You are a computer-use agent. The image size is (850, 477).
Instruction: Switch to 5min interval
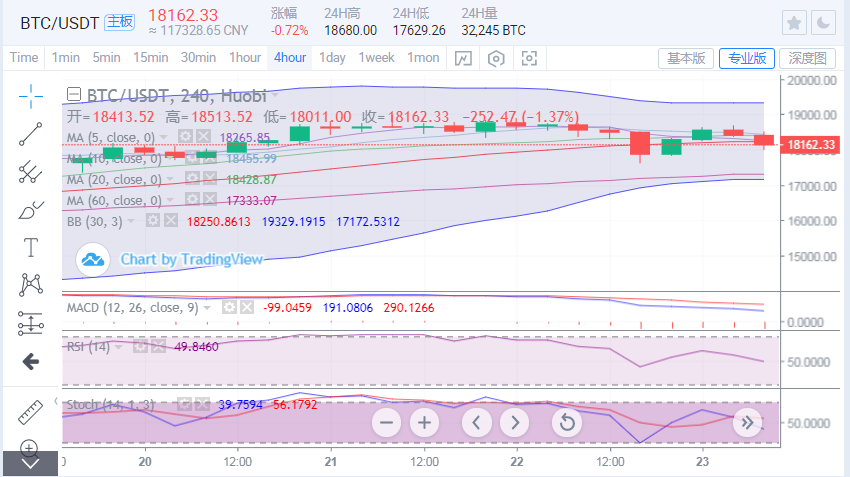(106, 57)
